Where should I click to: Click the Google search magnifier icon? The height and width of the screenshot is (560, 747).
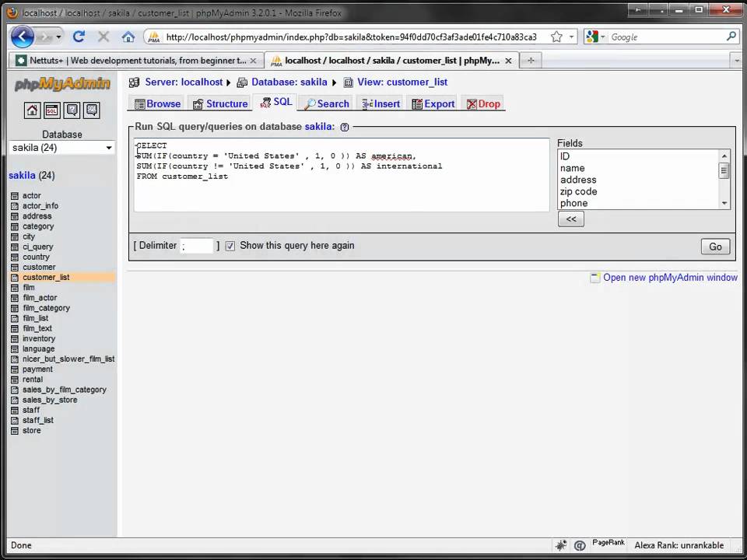click(731, 37)
